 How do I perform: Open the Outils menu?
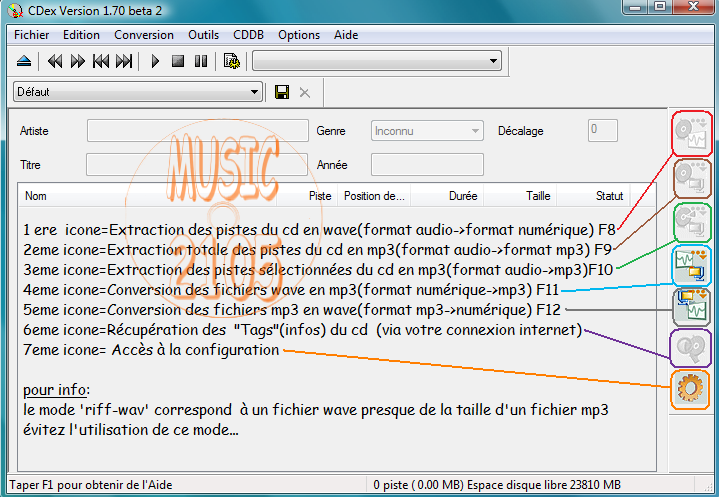pos(203,35)
